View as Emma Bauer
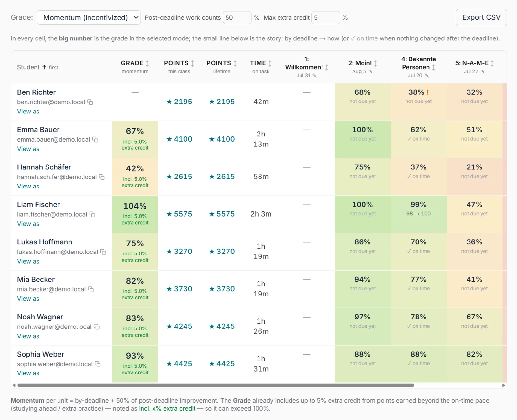The height and width of the screenshot is (420, 517). (28, 149)
